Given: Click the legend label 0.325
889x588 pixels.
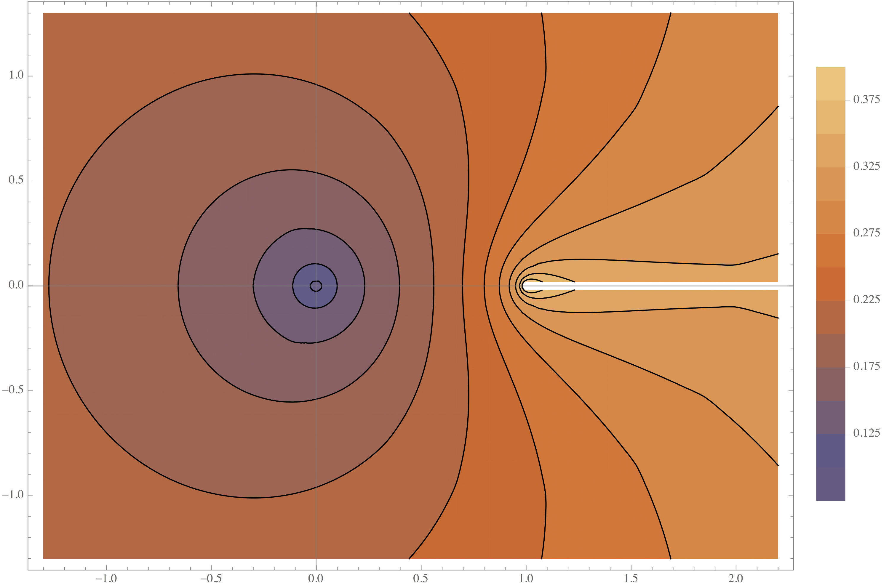Looking at the screenshot, I should tap(866, 166).
